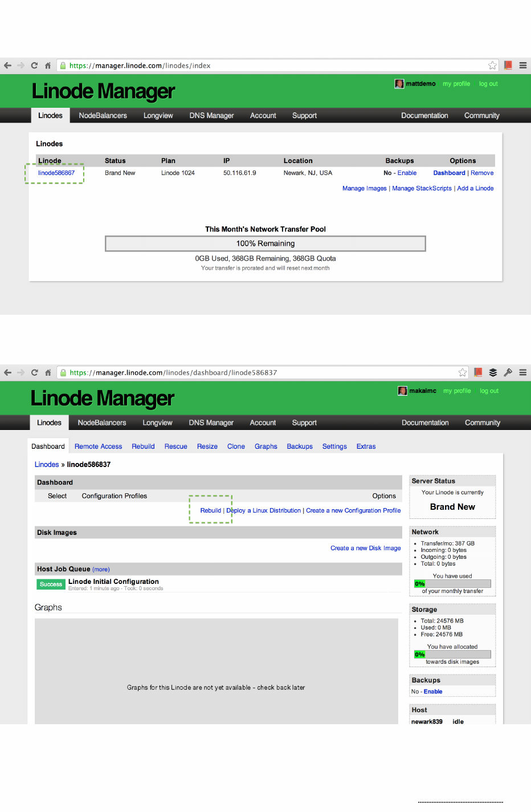Open the Chrome menu in bottom window
531x812 pixels.
[x=523, y=372]
